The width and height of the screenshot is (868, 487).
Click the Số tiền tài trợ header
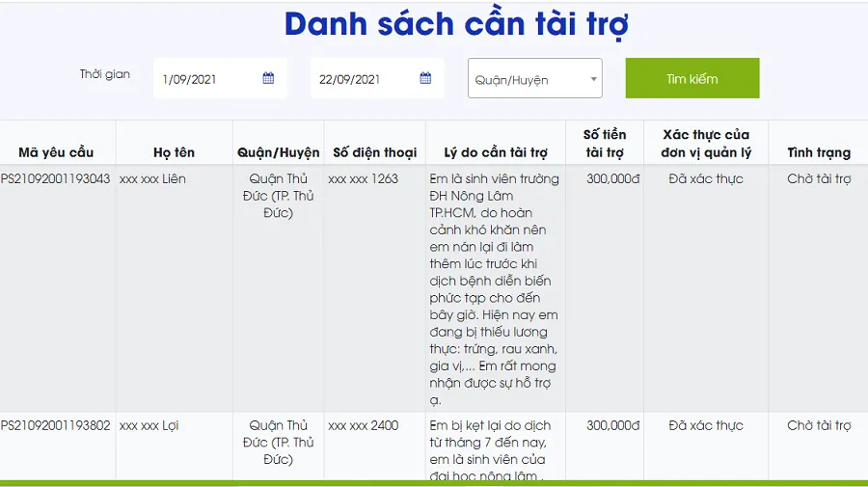click(x=605, y=144)
